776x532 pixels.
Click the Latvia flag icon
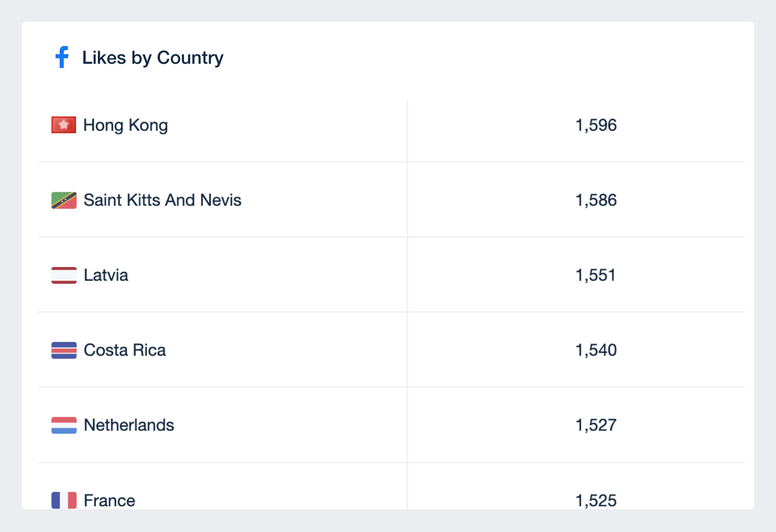click(x=64, y=275)
